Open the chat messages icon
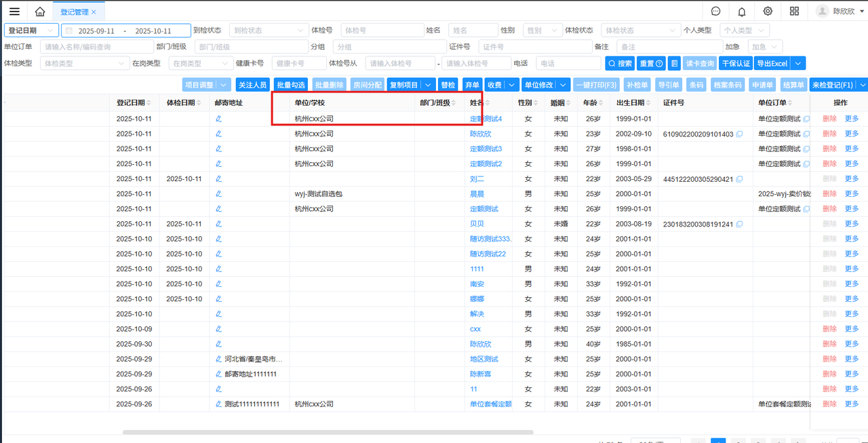The width and height of the screenshot is (868, 443). (x=716, y=12)
